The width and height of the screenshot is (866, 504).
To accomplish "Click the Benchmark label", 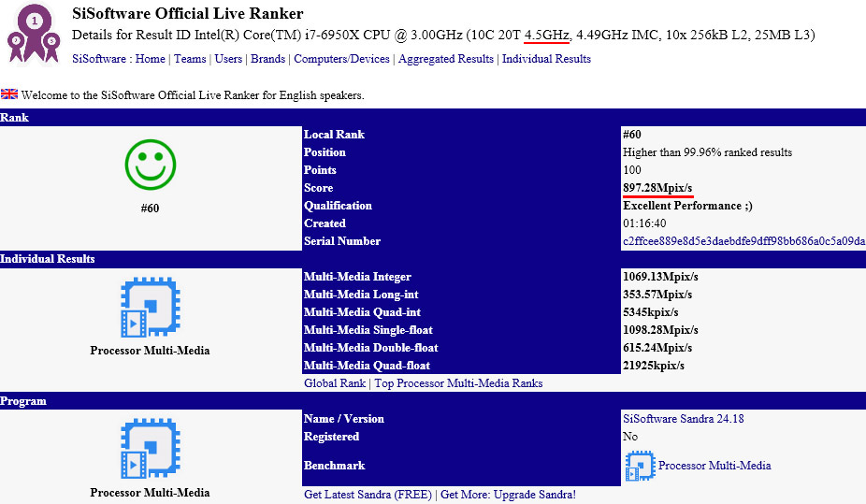I will pos(334,466).
